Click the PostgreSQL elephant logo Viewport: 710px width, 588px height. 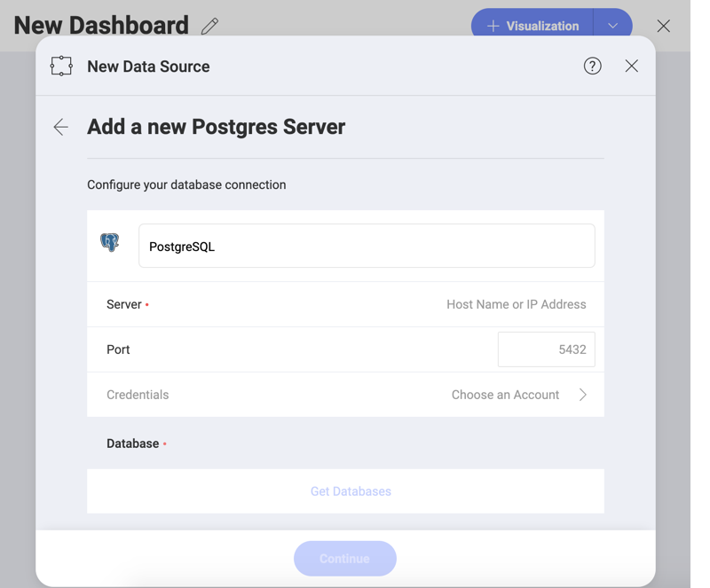(x=110, y=243)
